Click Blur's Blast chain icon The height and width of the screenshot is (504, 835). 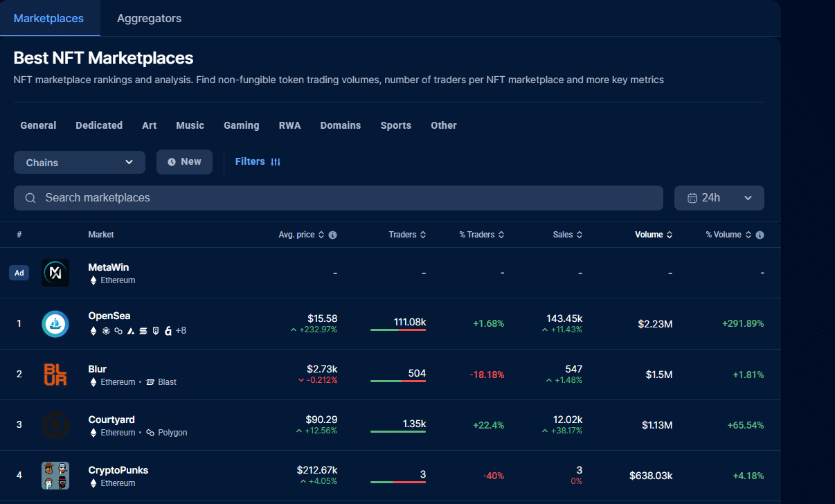point(150,381)
